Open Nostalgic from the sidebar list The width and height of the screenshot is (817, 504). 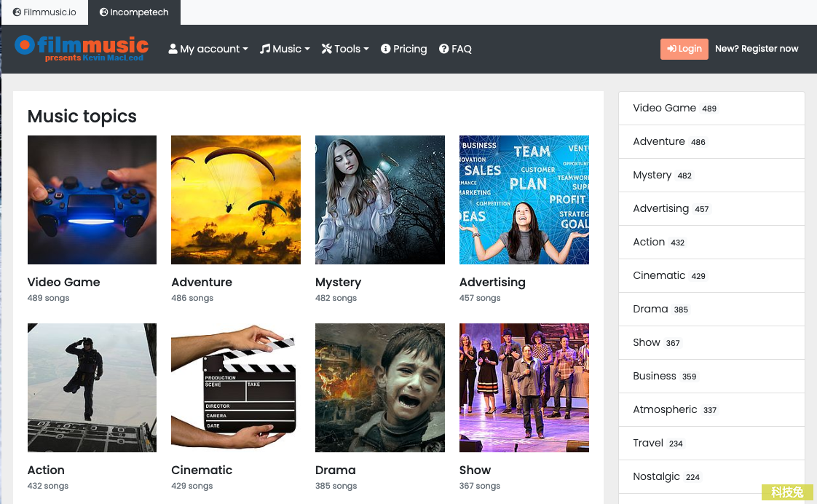click(x=656, y=476)
